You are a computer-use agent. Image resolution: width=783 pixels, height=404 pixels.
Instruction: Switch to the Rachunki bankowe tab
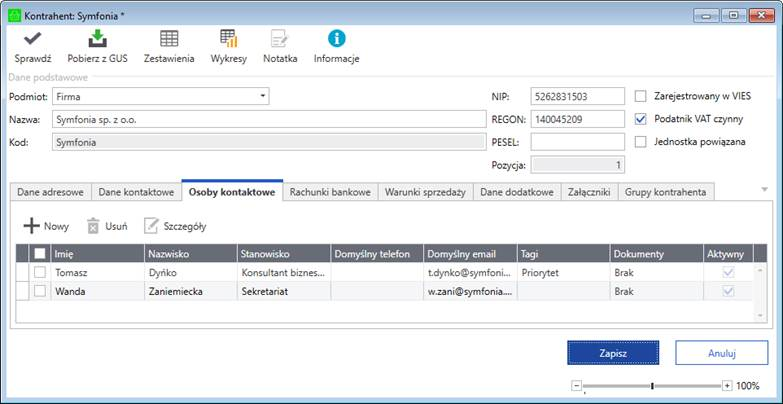[331, 192]
